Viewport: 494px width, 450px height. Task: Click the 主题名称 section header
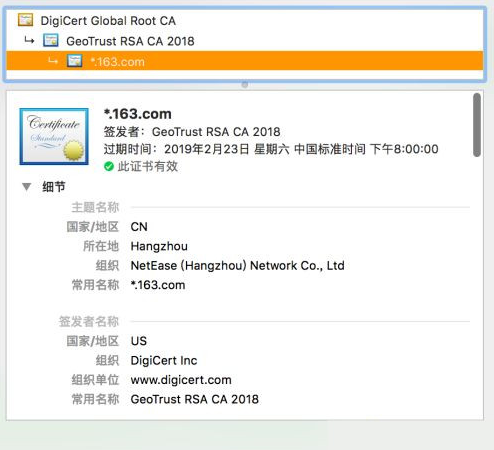coord(95,207)
